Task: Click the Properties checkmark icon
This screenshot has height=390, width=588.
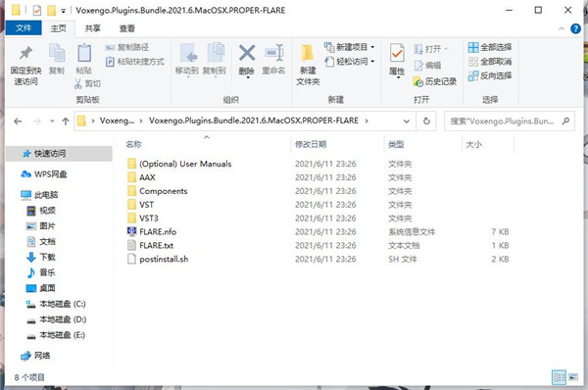Action: (397, 53)
